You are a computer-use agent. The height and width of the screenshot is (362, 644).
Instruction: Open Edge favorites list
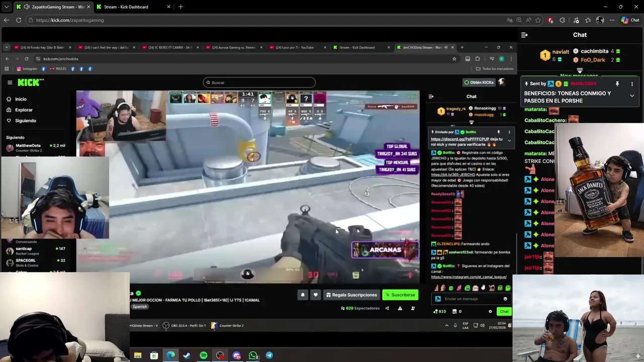588,20
